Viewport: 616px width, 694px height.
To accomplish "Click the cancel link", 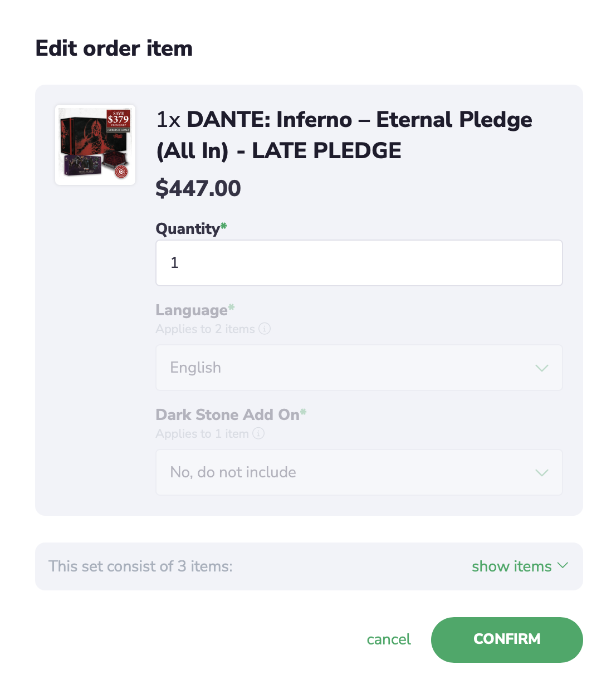I will (388, 639).
